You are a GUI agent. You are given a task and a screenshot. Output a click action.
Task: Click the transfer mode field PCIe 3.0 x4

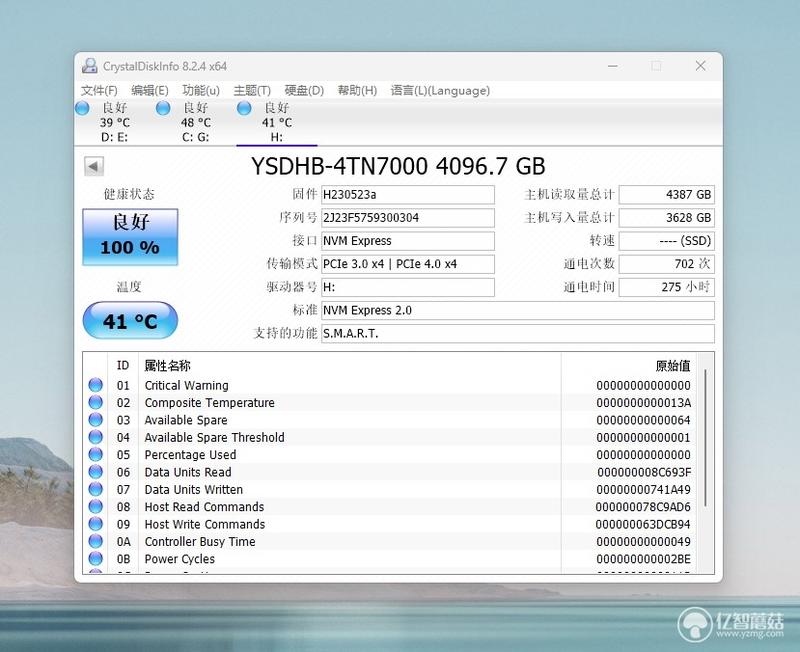click(x=408, y=264)
